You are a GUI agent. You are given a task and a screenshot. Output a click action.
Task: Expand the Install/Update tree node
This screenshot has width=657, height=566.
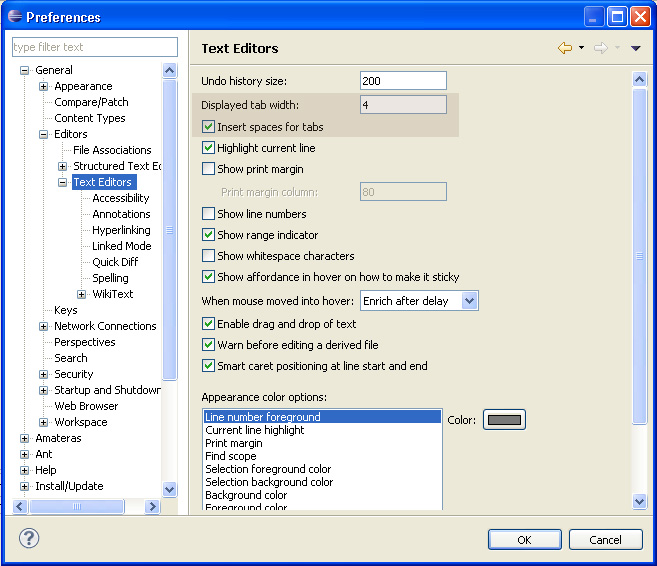(x=25, y=486)
